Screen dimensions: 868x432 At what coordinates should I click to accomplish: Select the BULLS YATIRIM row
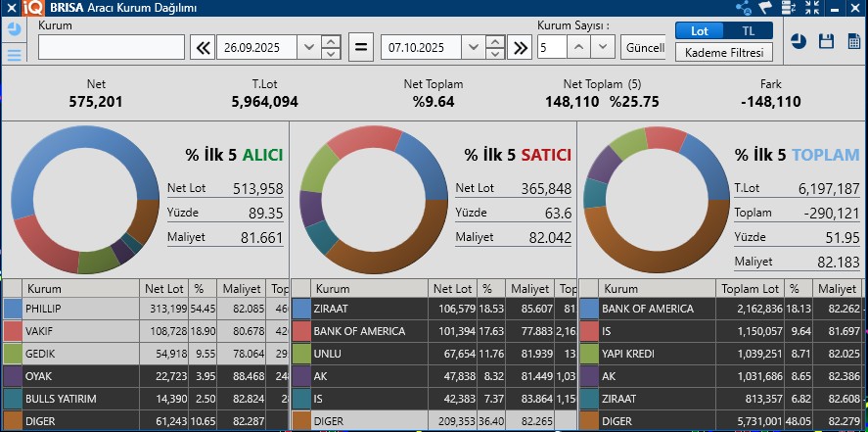(146, 399)
